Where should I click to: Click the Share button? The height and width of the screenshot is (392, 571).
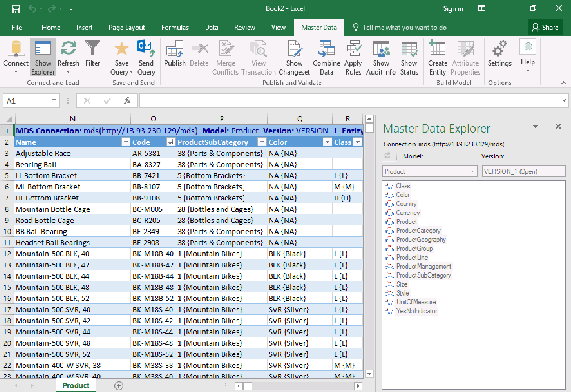pyautogui.click(x=545, y=27)
